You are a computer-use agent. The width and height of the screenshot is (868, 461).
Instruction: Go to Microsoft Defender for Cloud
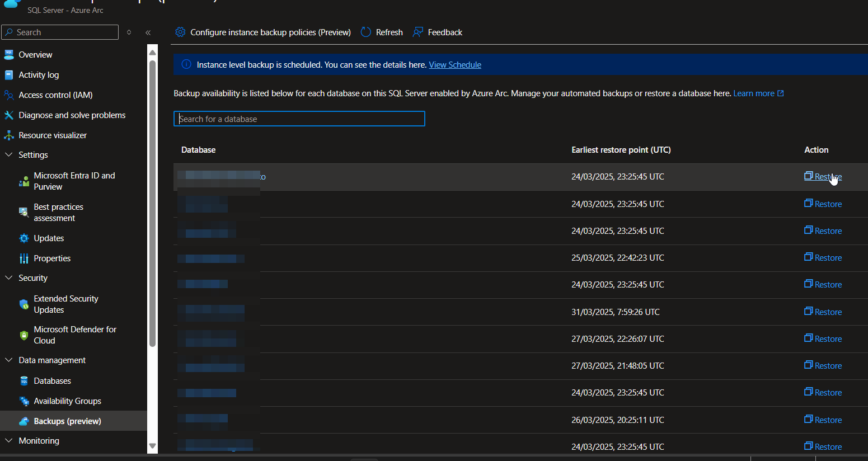pos(75,335)
